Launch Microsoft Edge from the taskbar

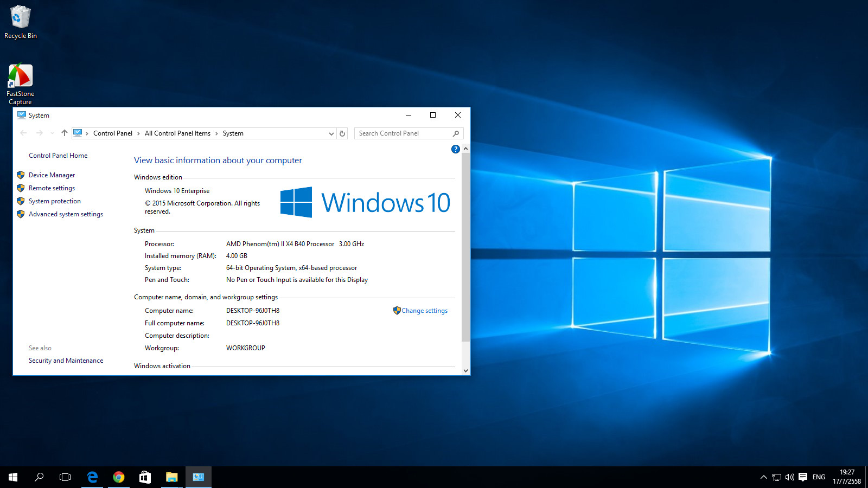(92, 477)
